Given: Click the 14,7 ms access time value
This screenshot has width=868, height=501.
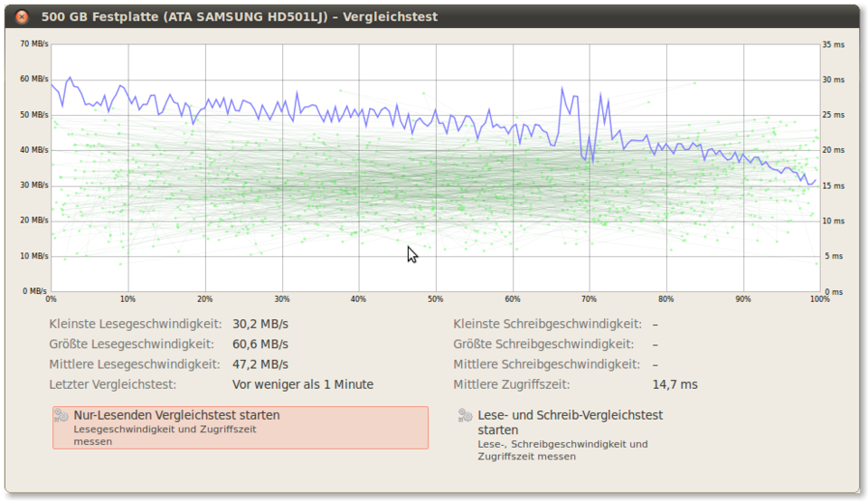Looking at the screenshot, I should pos(675,384).
